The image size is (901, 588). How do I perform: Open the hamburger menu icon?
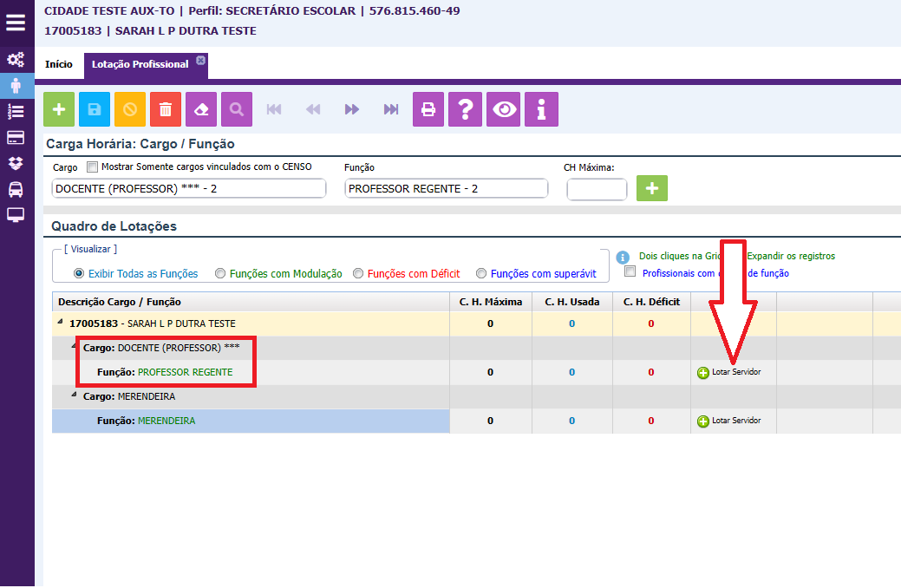16,23
